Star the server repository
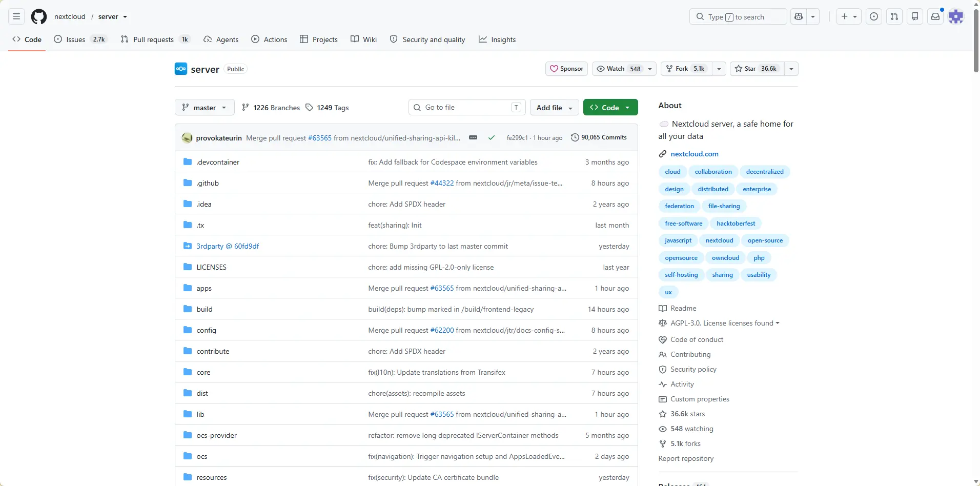 click(x=757, y=69)
